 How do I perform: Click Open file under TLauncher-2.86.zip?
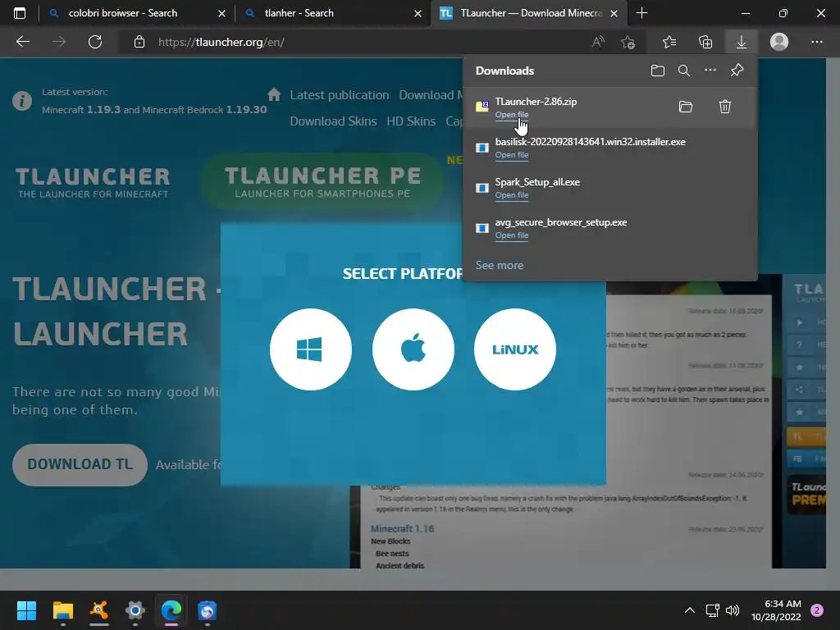512,115
